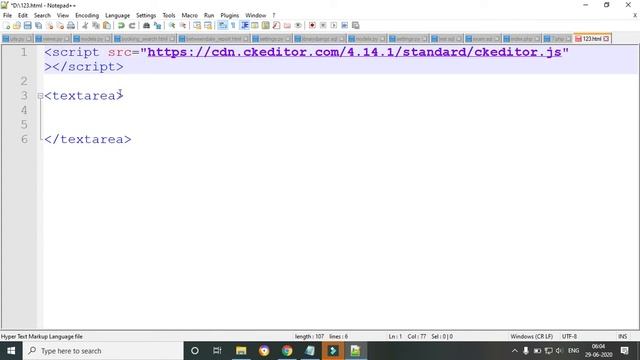Open Cortana circle icon on taskbar
The image size is (640, 360).
click(x=195, y=351)
